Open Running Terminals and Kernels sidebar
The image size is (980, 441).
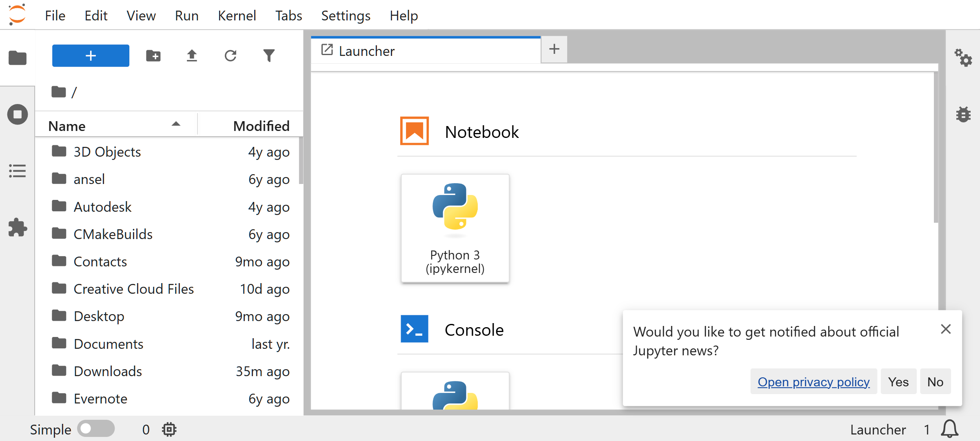click(18, 114)
